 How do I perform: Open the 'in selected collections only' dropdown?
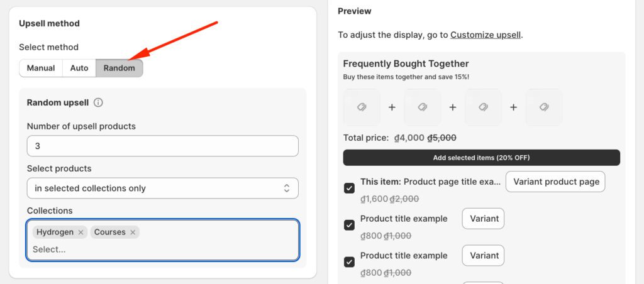click(162, 188)
